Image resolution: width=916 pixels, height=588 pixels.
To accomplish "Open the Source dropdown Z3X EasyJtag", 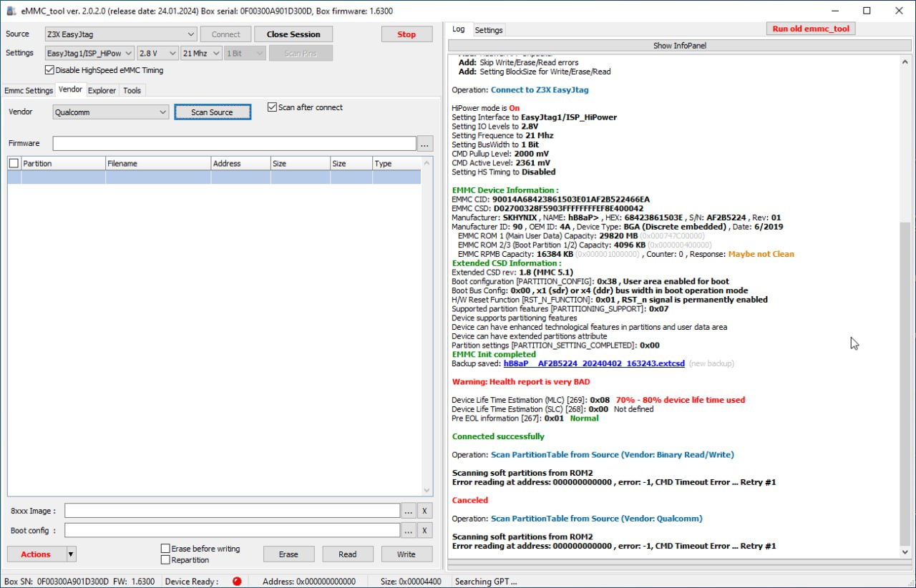I will click(121, 34).
